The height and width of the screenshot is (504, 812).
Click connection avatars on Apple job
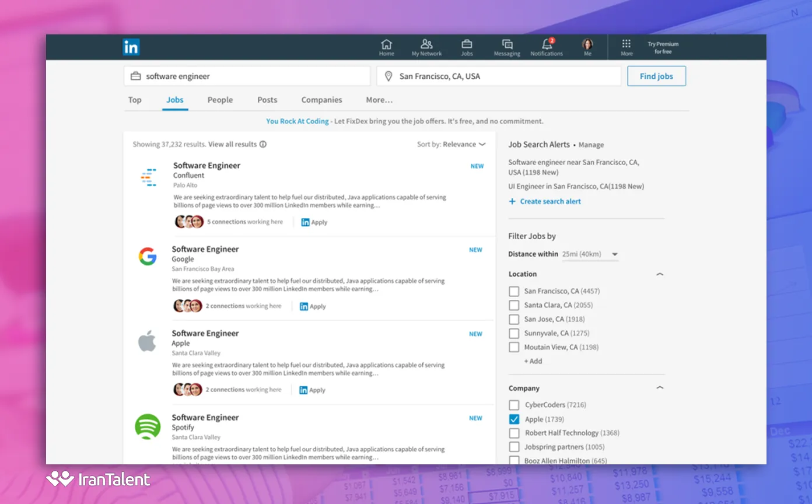(x=187, y=390)
